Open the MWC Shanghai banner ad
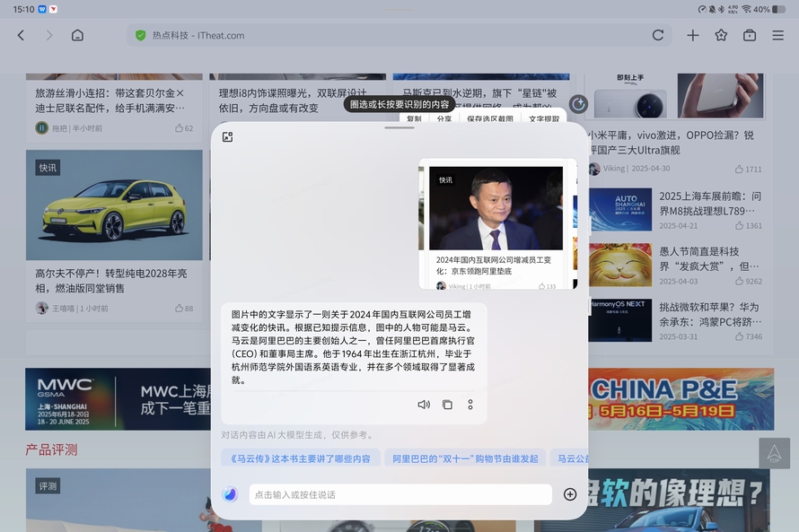799x532 pixels. coord(119,399)
